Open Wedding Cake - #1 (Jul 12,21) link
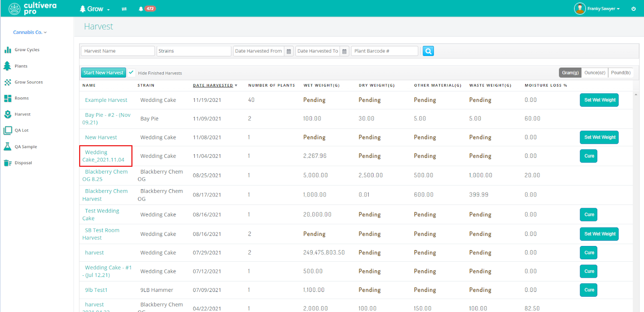Viewport: 644px width, 312px height. (x=107, y=271)
